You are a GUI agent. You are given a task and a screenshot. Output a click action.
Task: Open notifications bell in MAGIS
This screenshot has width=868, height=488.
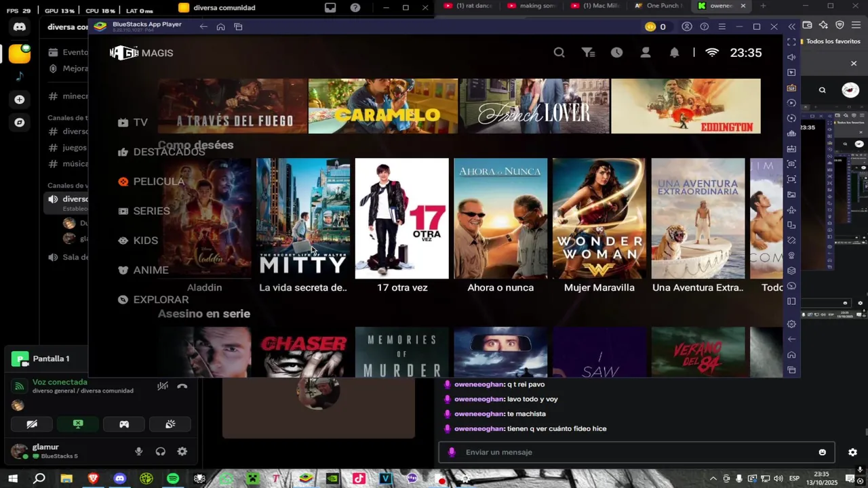coord(674,52)
